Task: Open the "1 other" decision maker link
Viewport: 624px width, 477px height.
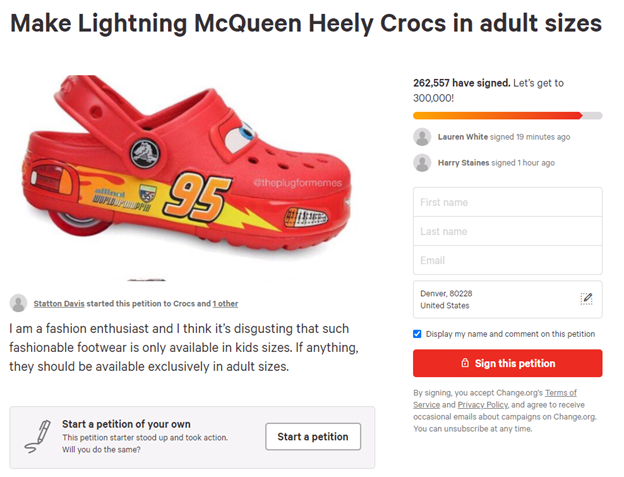Action: tap(225, 303)
